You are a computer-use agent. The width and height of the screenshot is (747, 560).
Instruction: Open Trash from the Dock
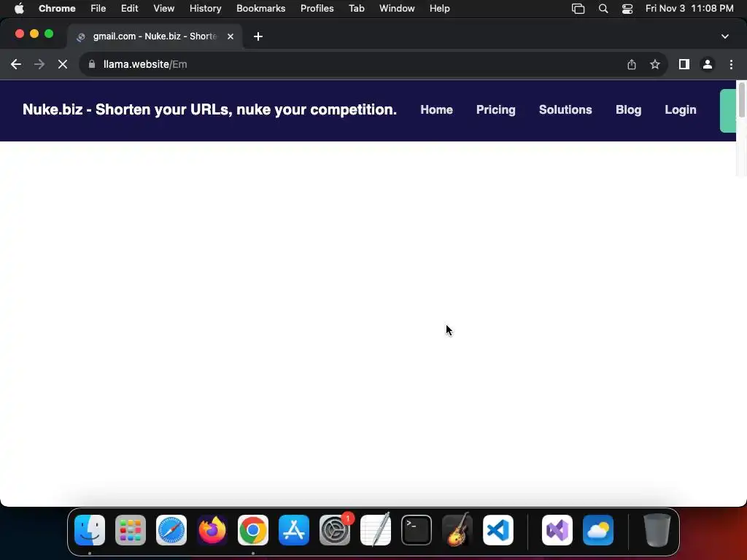(657, 530)
